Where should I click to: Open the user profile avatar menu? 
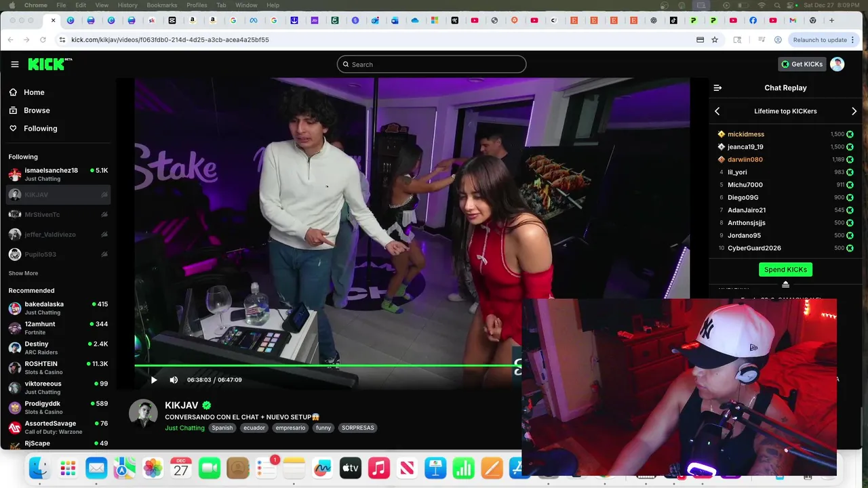click(837, 64)
